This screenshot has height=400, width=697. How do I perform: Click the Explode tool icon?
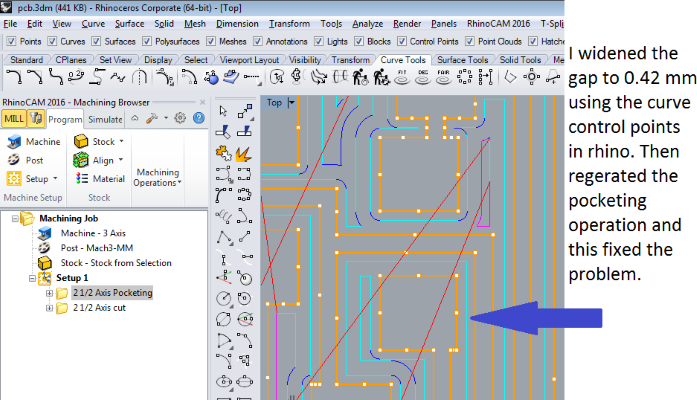coord(244,153)
